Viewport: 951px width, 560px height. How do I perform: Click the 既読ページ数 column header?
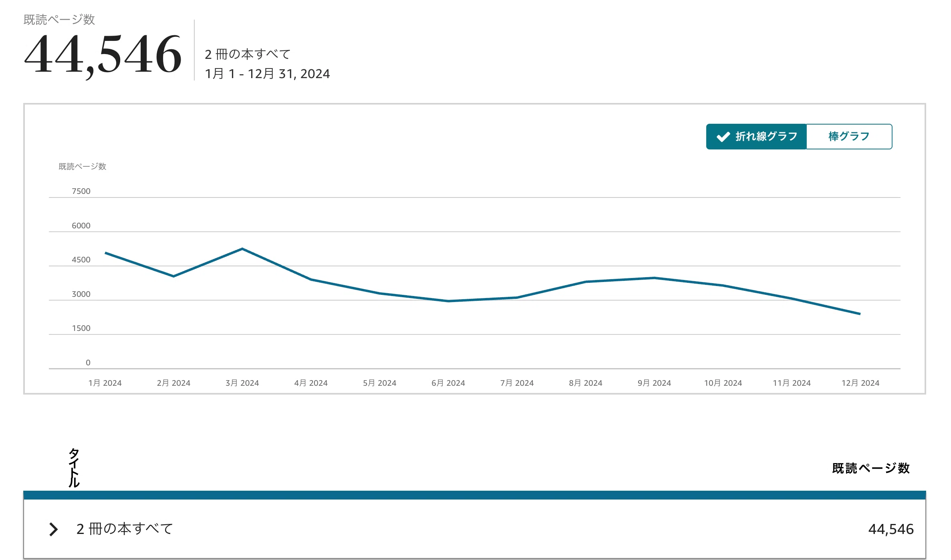(870, 468)
